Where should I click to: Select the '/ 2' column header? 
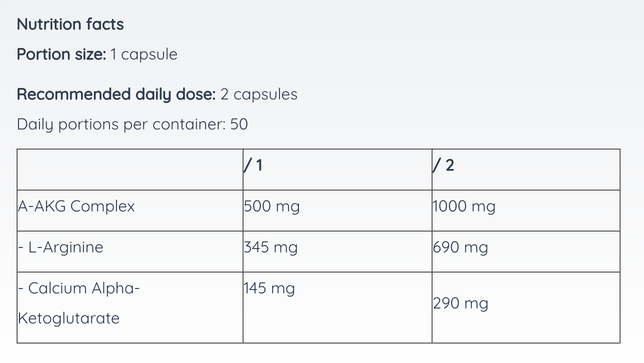pos(443,165)
